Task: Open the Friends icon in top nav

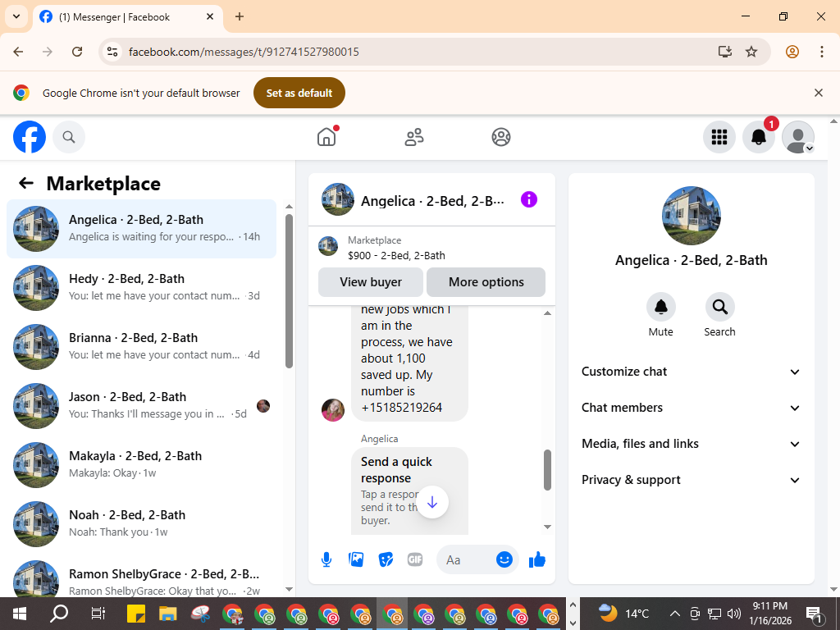Action: [414, 137]
